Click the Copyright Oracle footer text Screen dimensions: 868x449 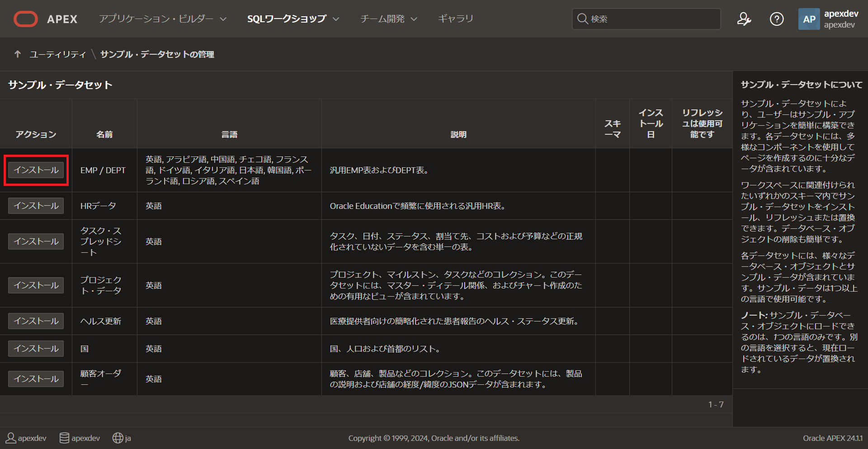point(434,438)
